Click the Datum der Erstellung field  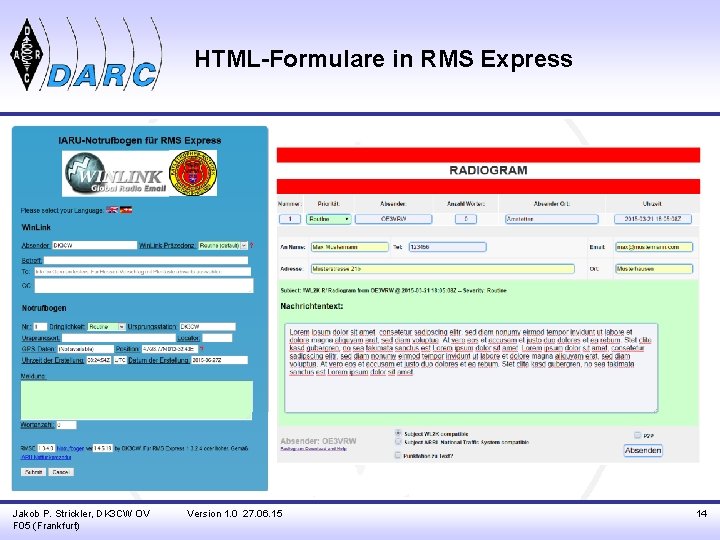tap(219, 360)
